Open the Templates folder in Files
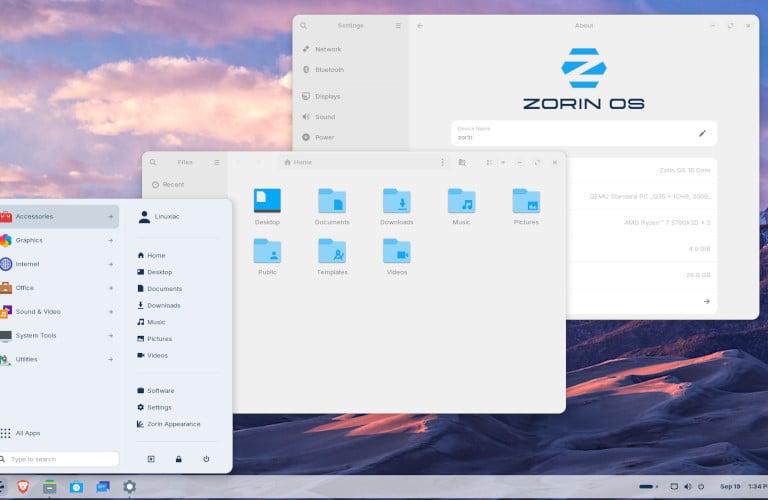 (x=332, y=256)
